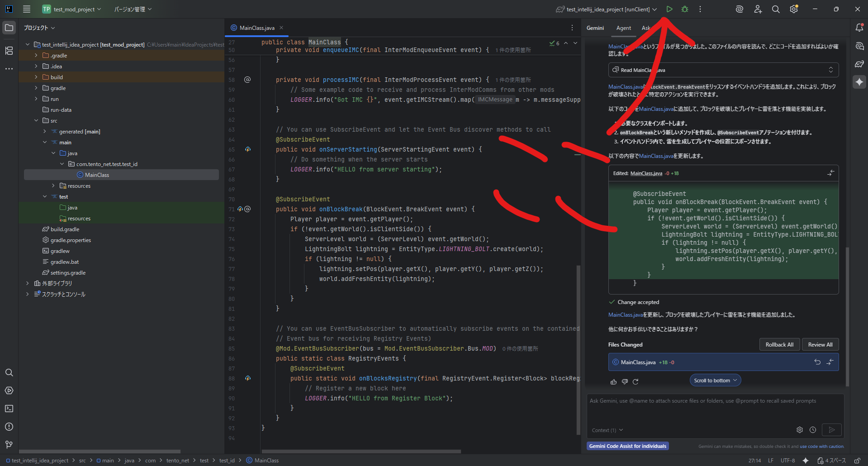Image resolution: width=868 pixels, height=466 pixels.
Task: Open Search Everywhere magnifier in title bar
Action: pyautogui.click(x=776, y=9)
